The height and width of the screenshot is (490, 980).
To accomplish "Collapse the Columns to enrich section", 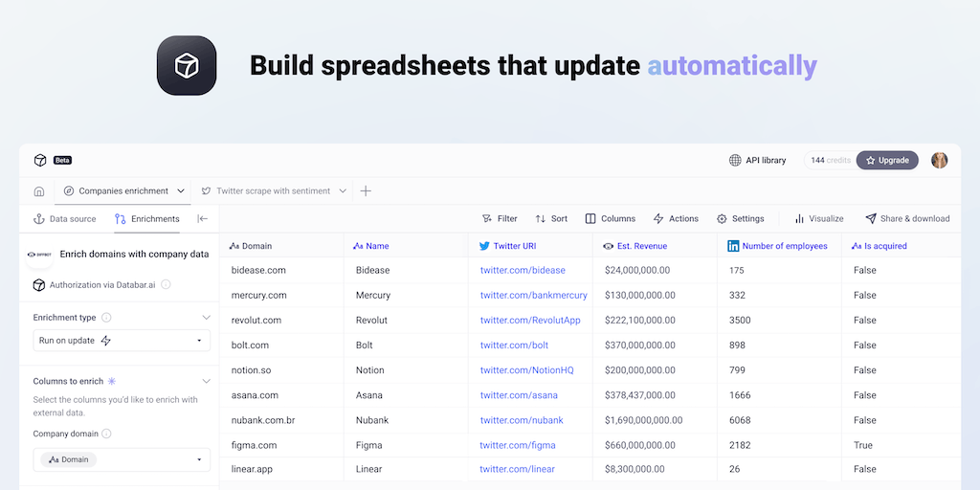I will pyautogui.click(x=206, y=381).
